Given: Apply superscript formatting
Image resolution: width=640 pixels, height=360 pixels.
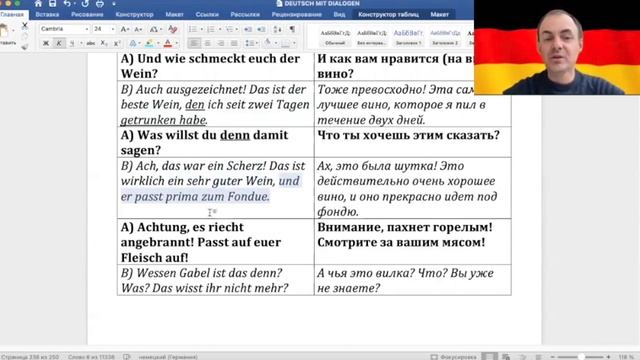Looking at the screenshot, I should [117, 43].
